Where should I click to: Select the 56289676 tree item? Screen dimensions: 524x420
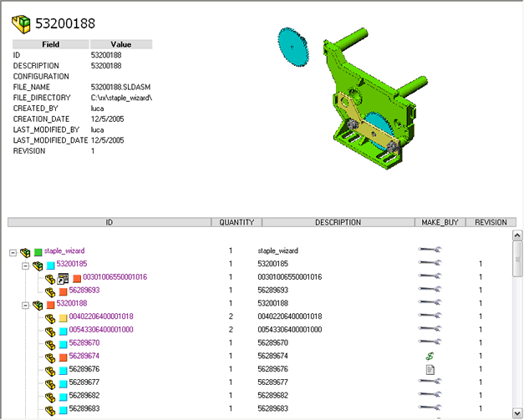tap(84, 369)
